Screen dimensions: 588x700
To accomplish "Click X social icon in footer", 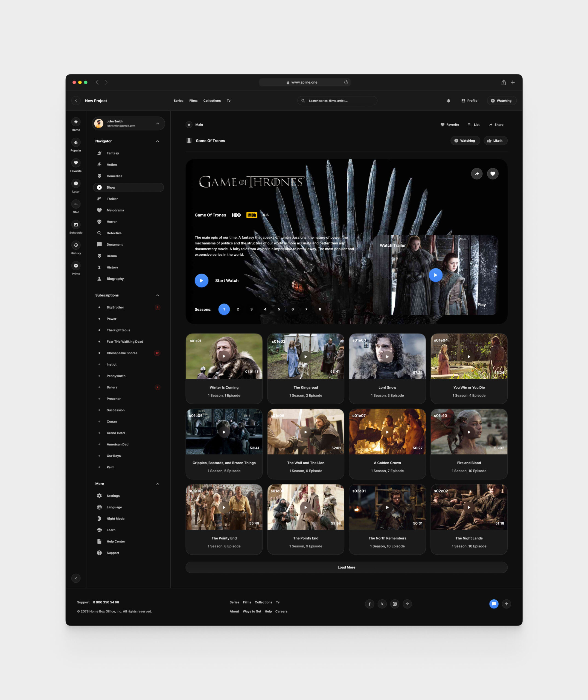I will pos(382,604).
